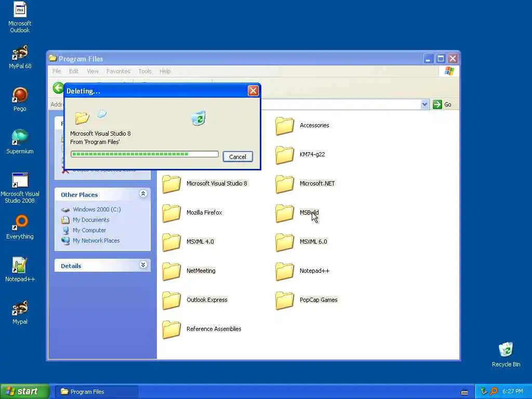The image size is (532, 399).
Task: Click the keyboard icon on taskbar
Action: [464, 393]
